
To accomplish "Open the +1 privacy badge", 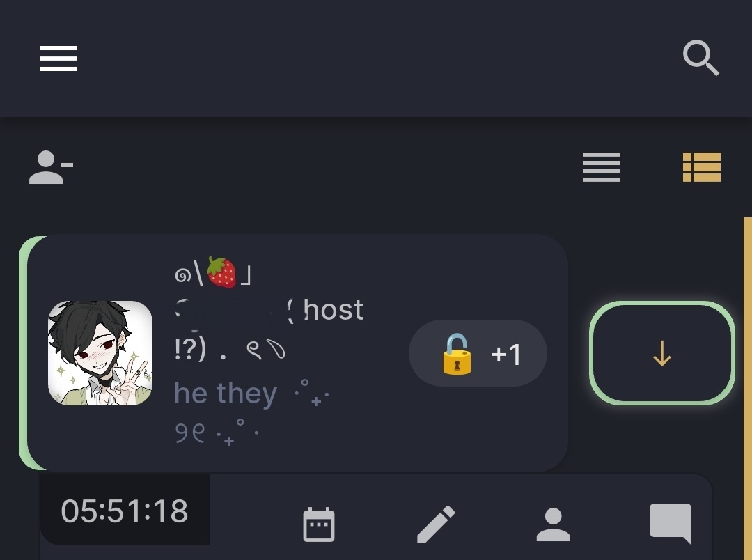I will click(x=478, y=353).
